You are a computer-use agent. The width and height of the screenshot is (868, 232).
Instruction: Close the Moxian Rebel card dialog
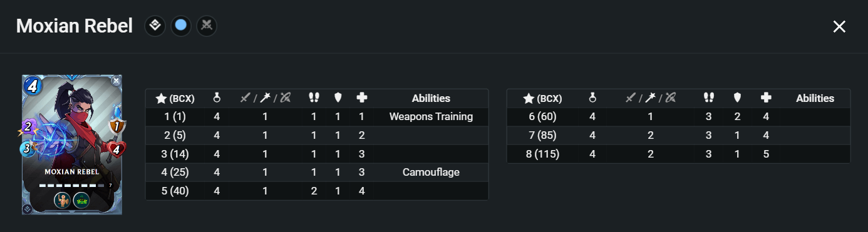[x=839, y=26]
